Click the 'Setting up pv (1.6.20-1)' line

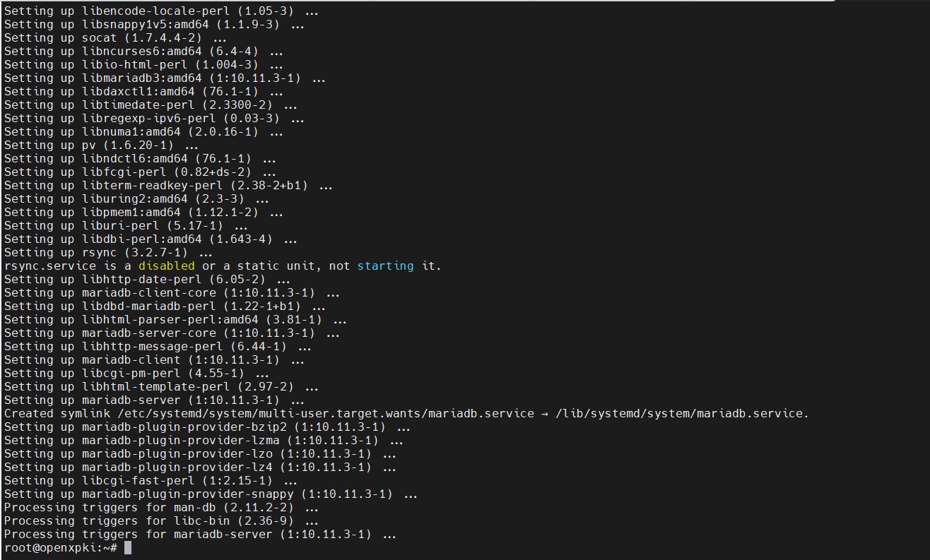pyautogui.click(x=101, y=145)
